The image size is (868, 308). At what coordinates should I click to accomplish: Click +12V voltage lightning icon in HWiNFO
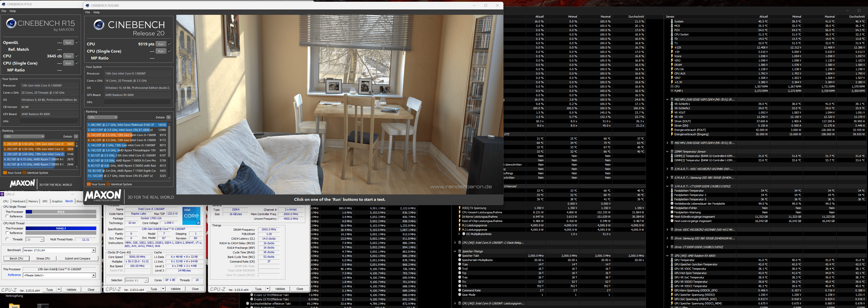[x=672, y=47]
